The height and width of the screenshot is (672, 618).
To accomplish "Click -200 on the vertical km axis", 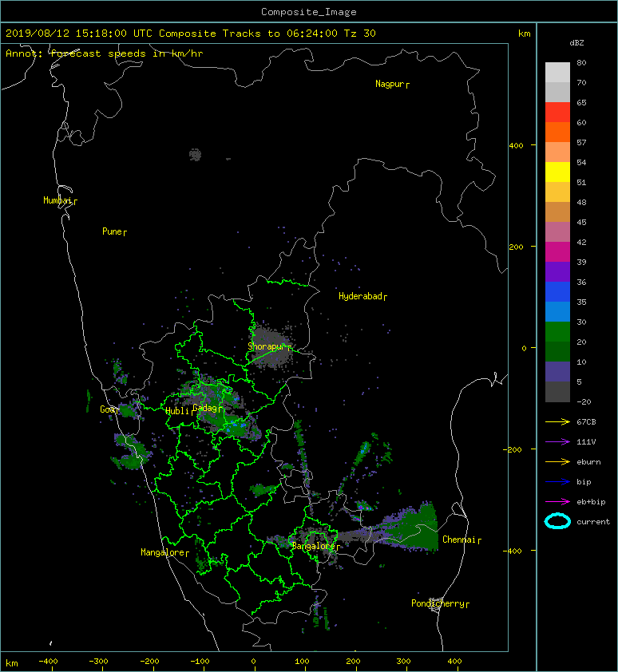I will point(513,449).
